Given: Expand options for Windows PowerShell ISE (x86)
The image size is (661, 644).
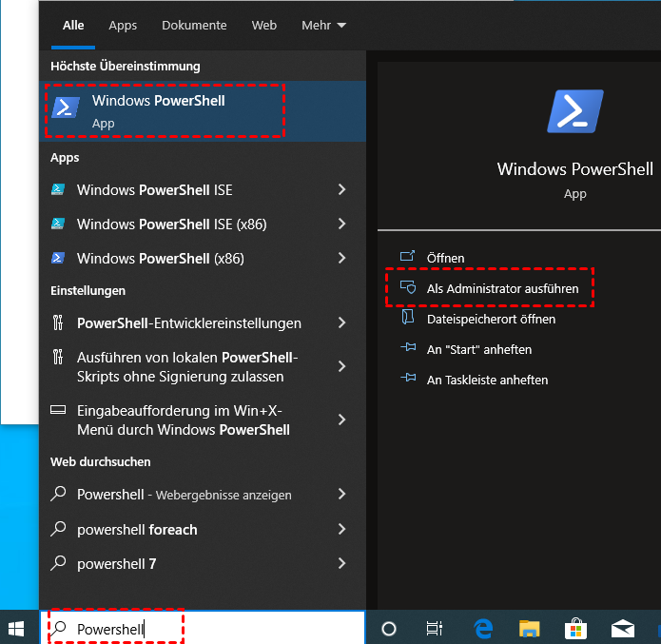Looking at the screenshot, I should (342, 224).
